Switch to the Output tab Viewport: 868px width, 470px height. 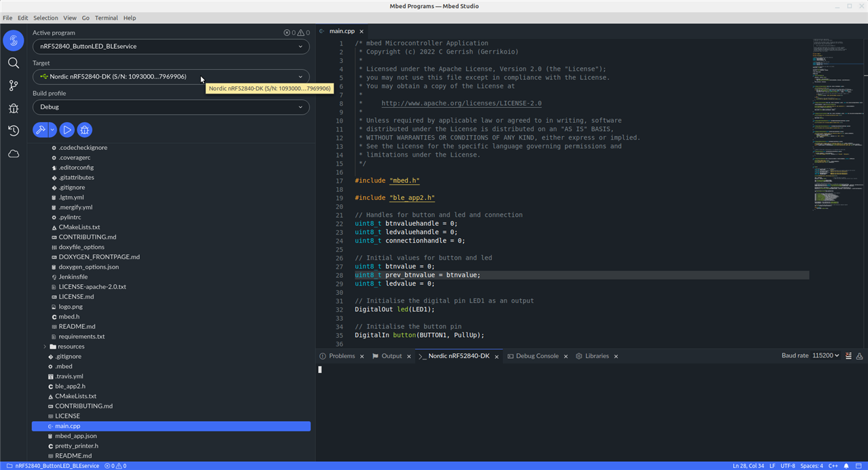(391, 356)
